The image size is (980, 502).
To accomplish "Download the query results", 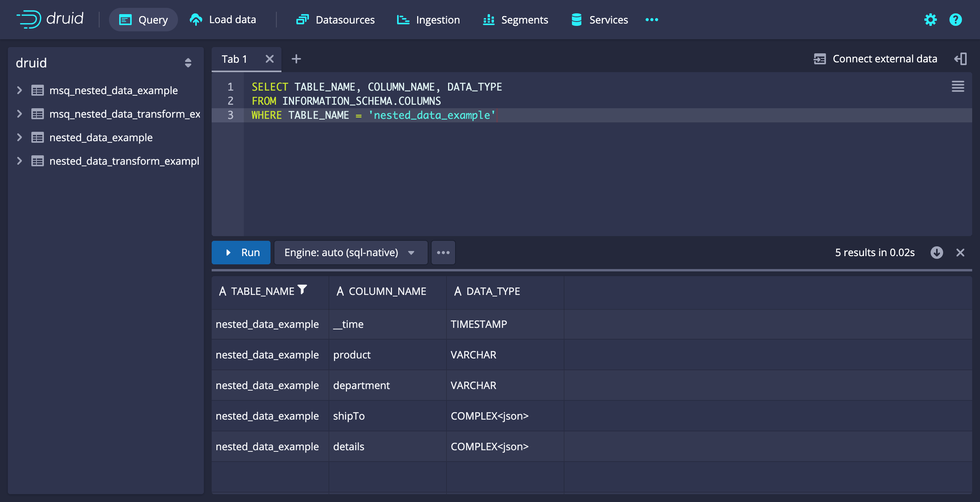I will tap(936, 253).
